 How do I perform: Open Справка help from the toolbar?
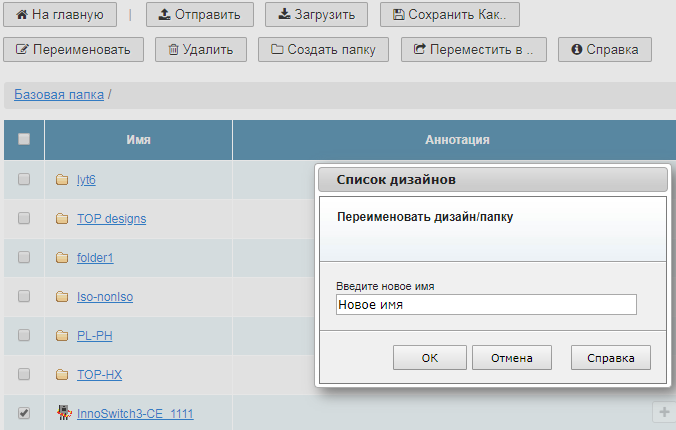pos(604,49)
